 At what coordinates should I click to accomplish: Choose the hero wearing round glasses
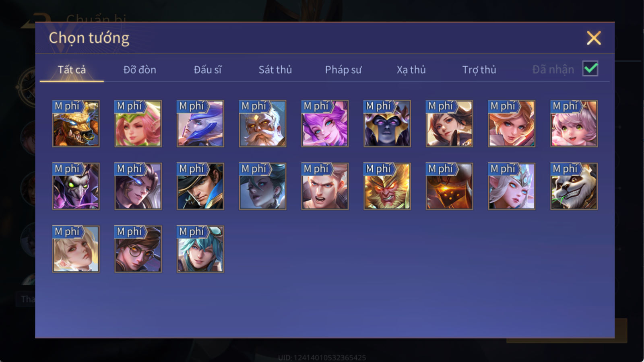[x=138, y=249]
